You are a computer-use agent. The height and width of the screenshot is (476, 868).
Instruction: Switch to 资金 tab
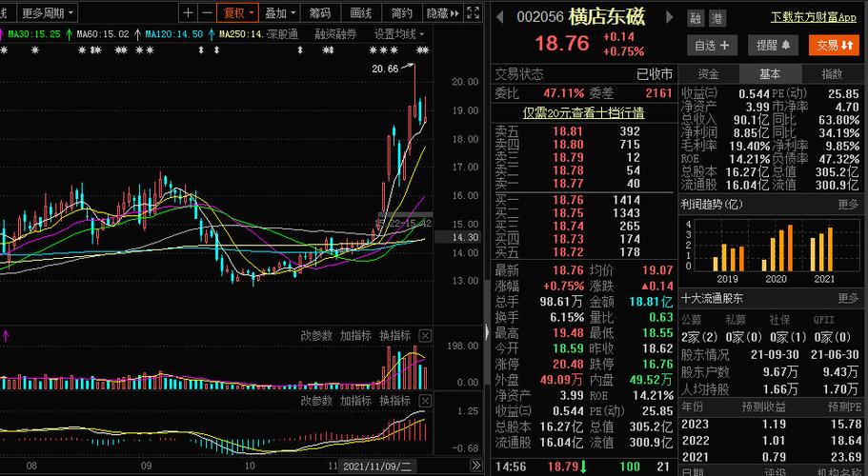[x=708, y=73]
